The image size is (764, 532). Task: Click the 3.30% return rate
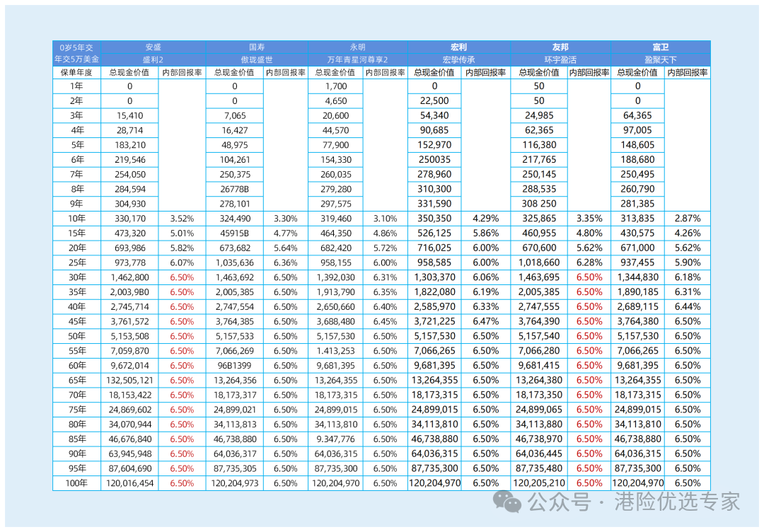pyautogui.click(x=286, y=219)
